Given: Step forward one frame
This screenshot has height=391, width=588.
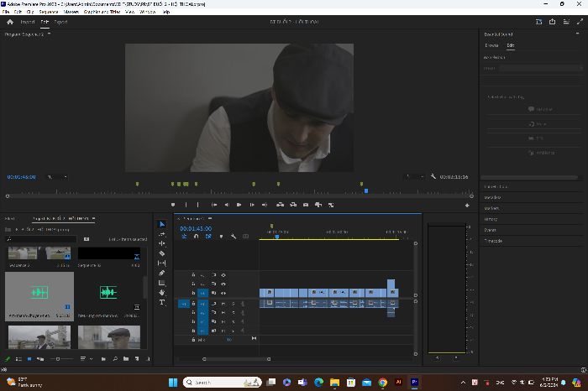Looking at the screenshot, I should pos(252,205).
